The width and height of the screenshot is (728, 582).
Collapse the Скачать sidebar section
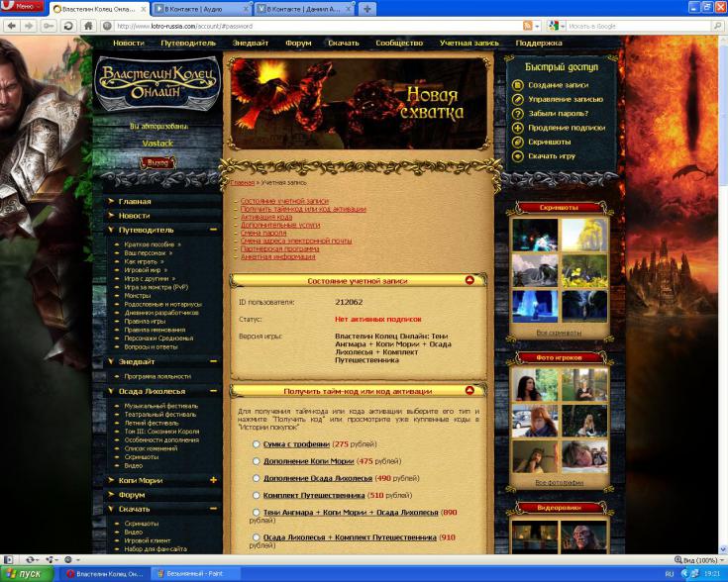pos(213,509)
